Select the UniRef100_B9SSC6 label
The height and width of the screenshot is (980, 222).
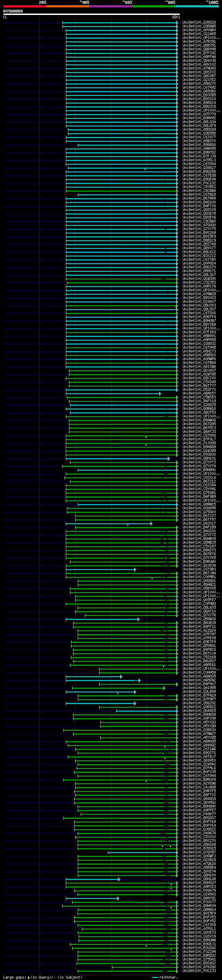pyautogui.click(x=199, y=99)
